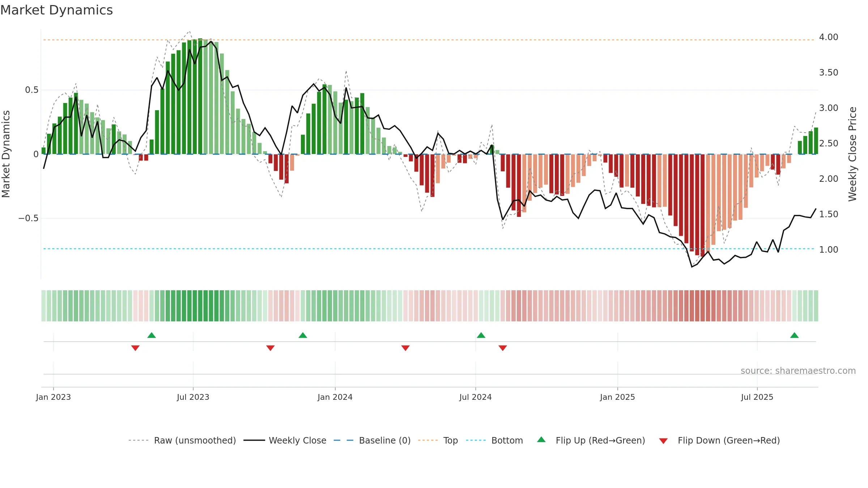The image size is (868, 488).
Task: Click the Jul 2023 x-axis label
Action: (193, 397)
